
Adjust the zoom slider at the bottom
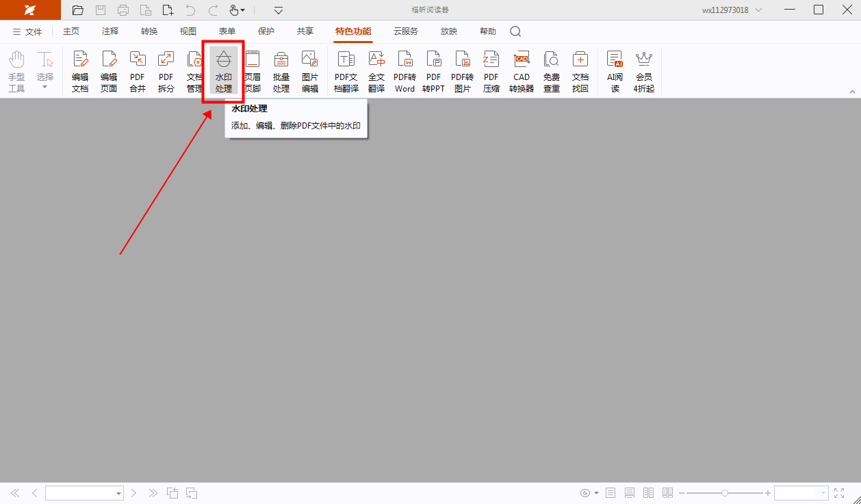tap(724, 492)
